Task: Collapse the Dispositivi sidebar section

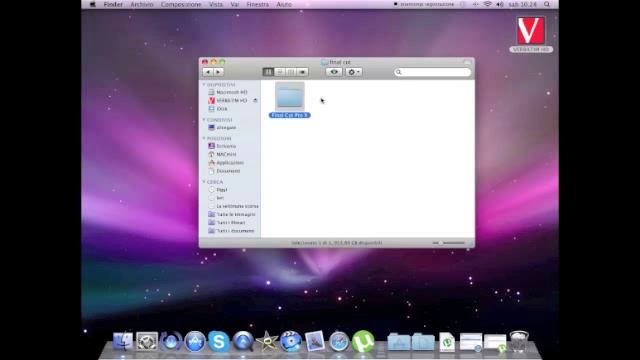Action: click(x=204, y=84)
